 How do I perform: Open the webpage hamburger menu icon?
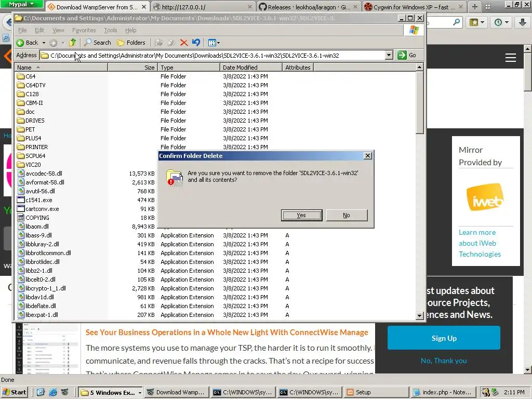click(x=511, y=58)
